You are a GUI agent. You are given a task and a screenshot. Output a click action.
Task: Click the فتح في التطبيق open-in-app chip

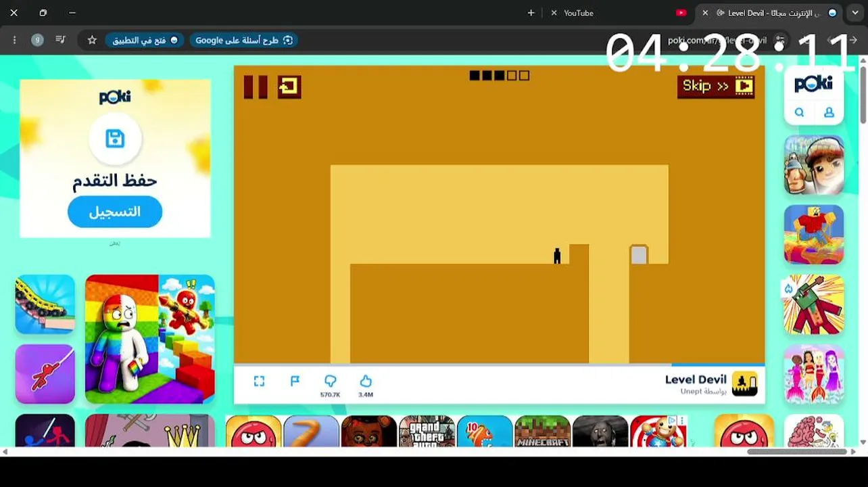[x=145, y=40]
